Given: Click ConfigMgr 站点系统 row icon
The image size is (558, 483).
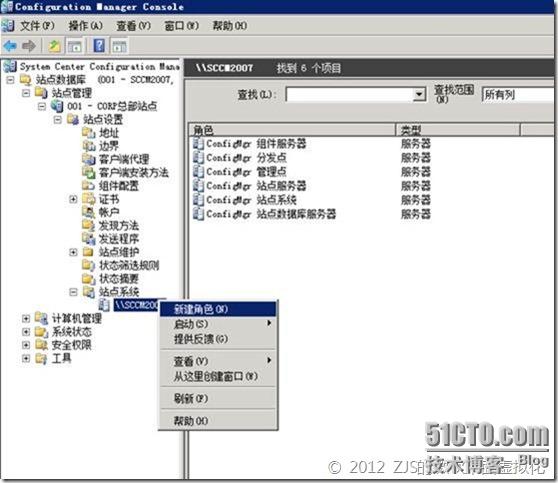Looking at the screenshot, I should click(198, 200).
